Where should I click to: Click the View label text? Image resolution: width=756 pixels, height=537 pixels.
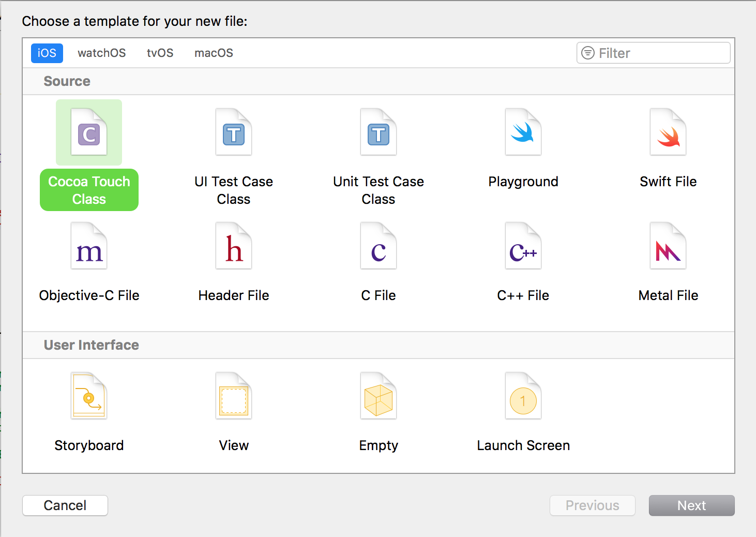[234, 445]
